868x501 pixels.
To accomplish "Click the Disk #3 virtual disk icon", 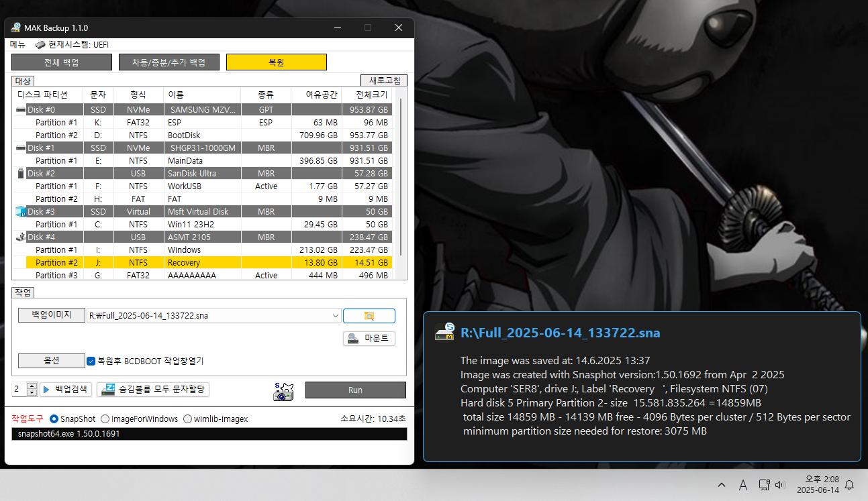I will tap(20, 211).
